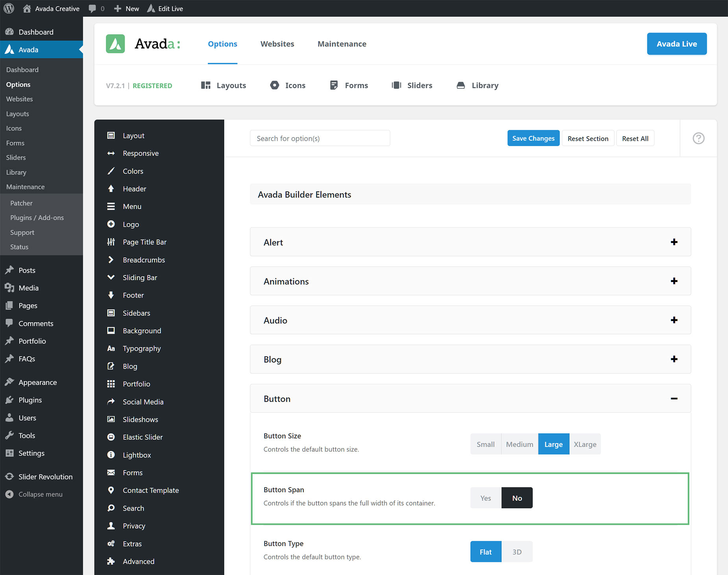Click the Search for option(s) field

click(x=320, y=138)
